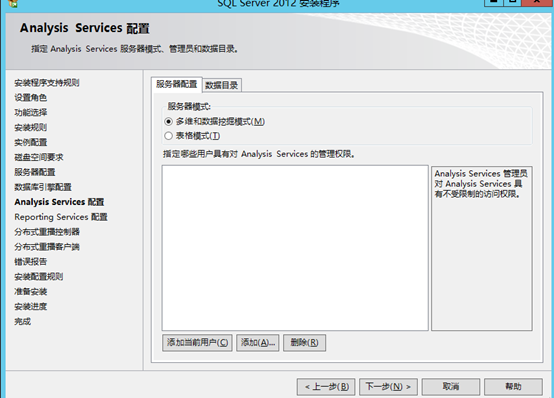The height and width of the screenshot is (398, 554).
Task: Click the 服务器模式 group label
Action: 189,106
